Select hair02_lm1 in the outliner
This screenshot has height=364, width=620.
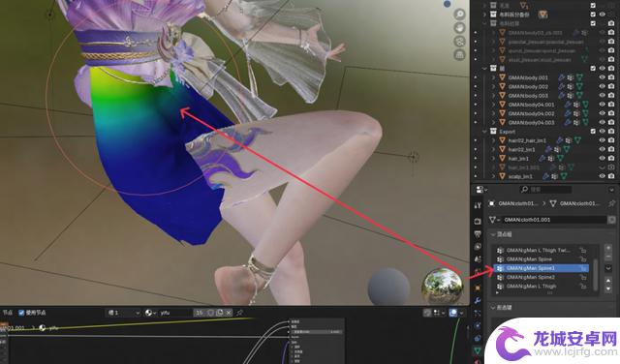click(521, 149)
